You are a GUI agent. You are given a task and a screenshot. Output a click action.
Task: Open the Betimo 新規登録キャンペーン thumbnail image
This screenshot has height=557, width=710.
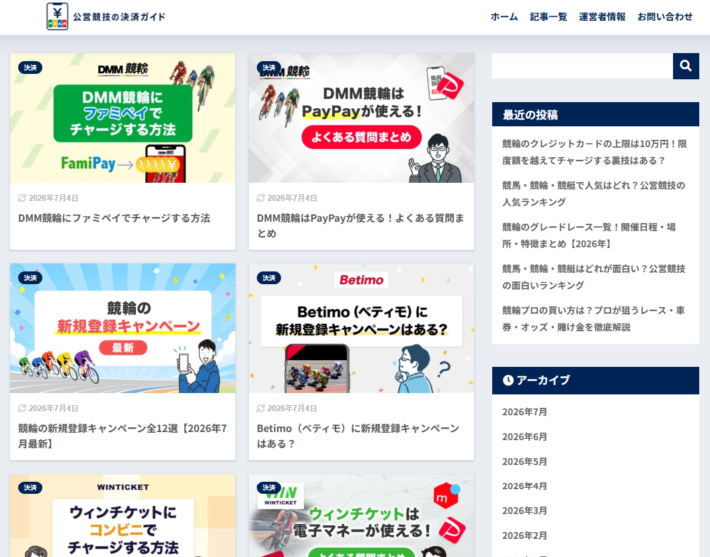click(361, 328)
